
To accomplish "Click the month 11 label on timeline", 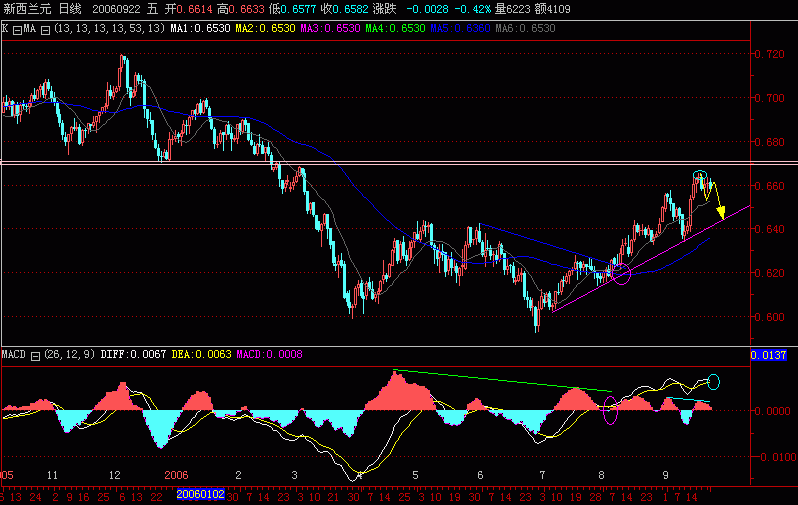I will coord(52,475).
